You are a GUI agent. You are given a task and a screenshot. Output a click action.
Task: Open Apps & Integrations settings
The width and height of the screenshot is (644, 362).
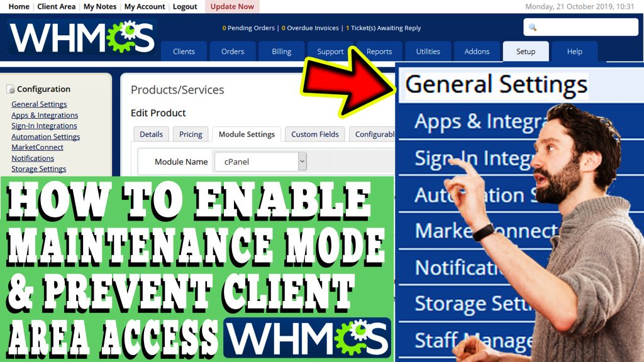44,114
